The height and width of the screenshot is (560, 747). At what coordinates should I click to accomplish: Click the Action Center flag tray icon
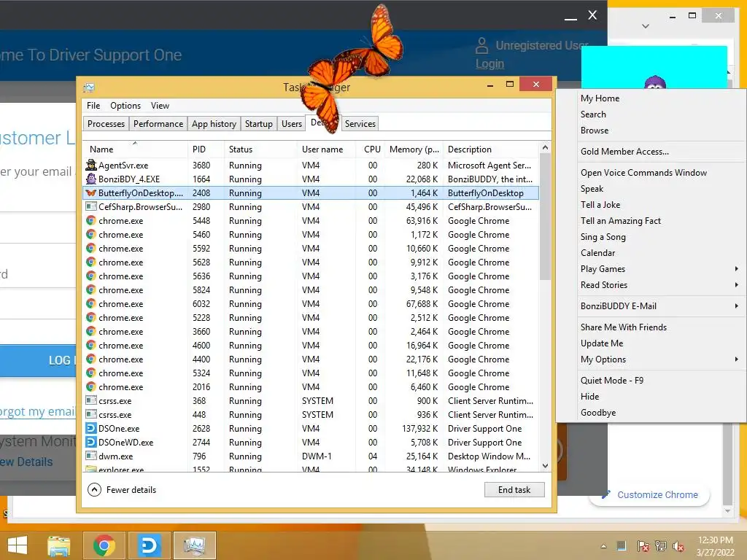[643, 546]
